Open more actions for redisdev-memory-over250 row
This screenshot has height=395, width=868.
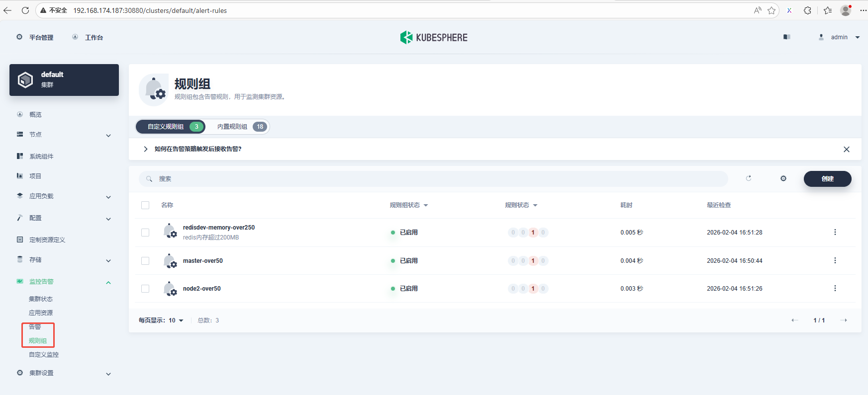pyautogui.click(x=835, y=232)
